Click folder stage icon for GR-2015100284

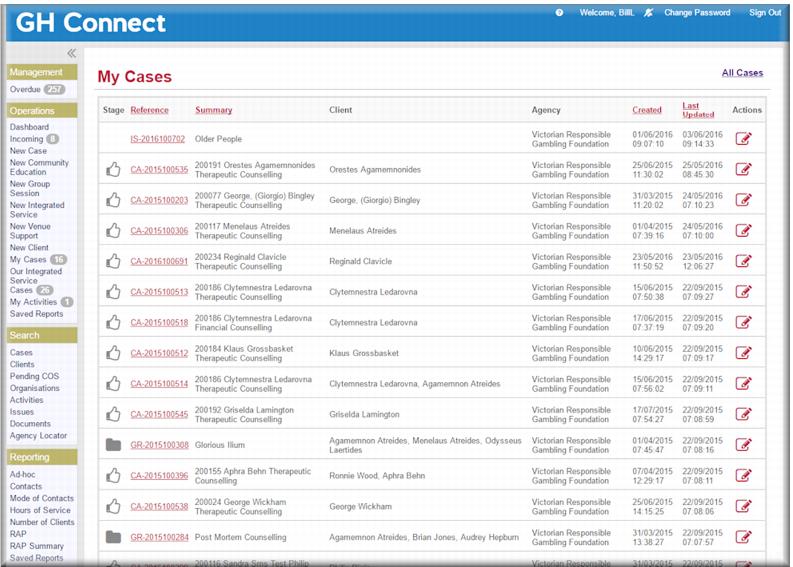pos(113,537)
